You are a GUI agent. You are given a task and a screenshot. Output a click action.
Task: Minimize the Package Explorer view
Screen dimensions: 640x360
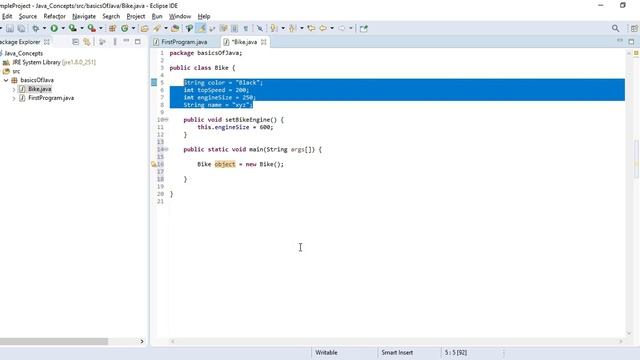coord(127,41)
